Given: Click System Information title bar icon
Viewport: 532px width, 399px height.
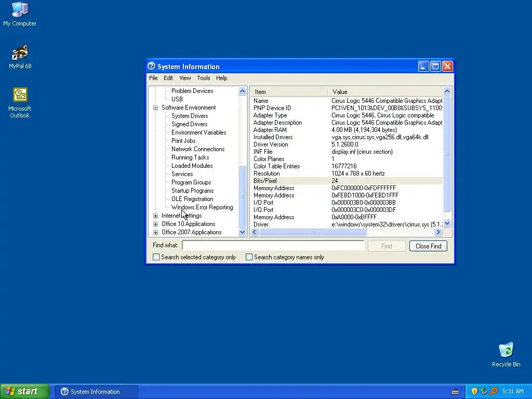Looking at the screenshot, I should pyautogui.click(x=151, y=66).
